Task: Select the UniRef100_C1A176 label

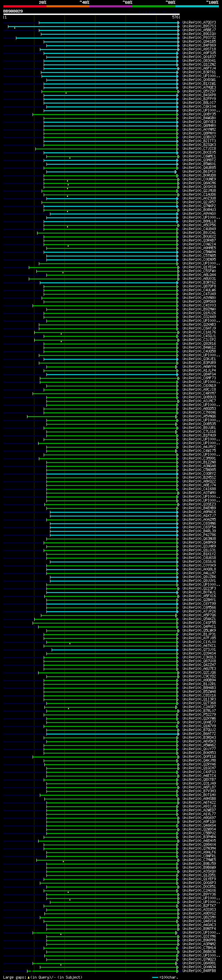Action: [199, 332]
